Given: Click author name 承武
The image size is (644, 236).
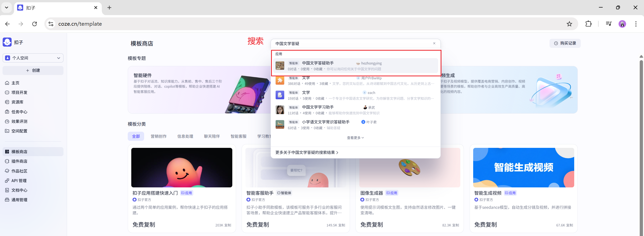Looking at the screenshot, I should pos(371,108).
